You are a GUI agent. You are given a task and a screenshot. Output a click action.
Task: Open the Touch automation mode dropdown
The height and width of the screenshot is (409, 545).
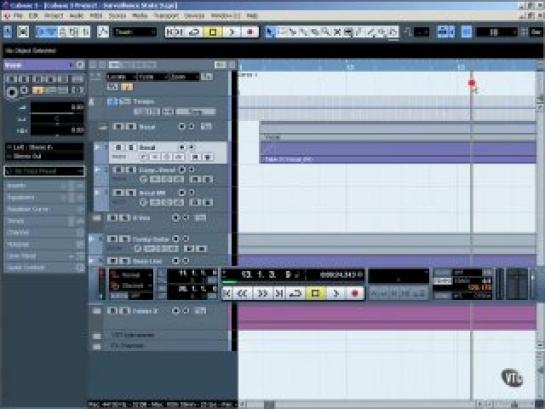tap(135, 32)
